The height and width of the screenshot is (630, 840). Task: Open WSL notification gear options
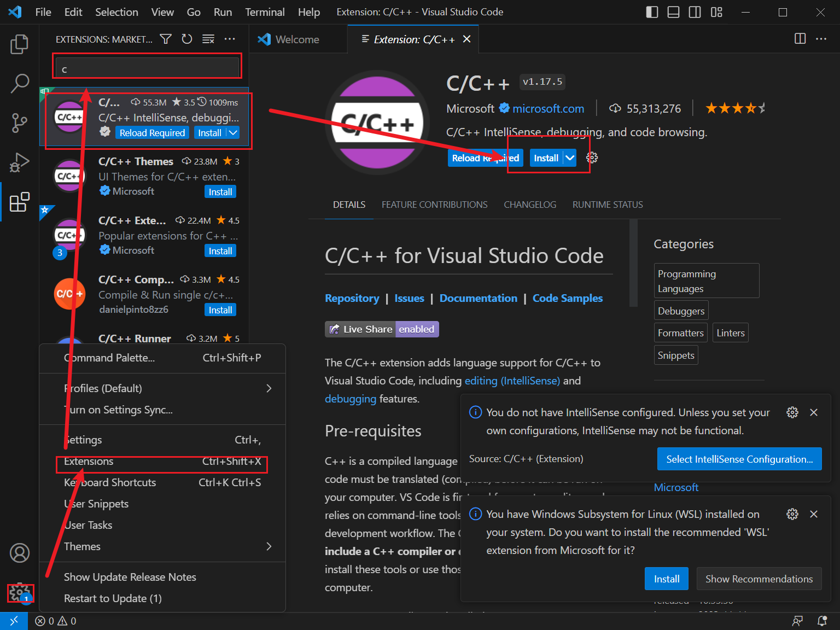pyautogui.click(x=792, y=514)
